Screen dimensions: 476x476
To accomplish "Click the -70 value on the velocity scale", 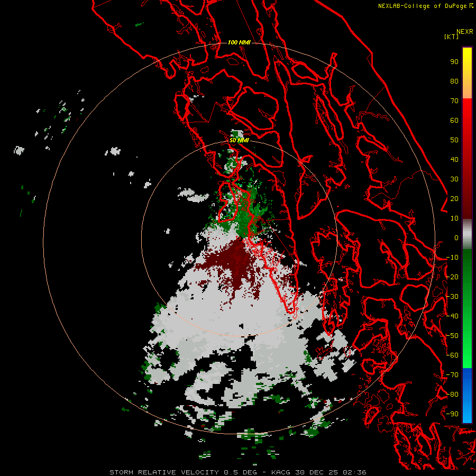I will (452, 375).
